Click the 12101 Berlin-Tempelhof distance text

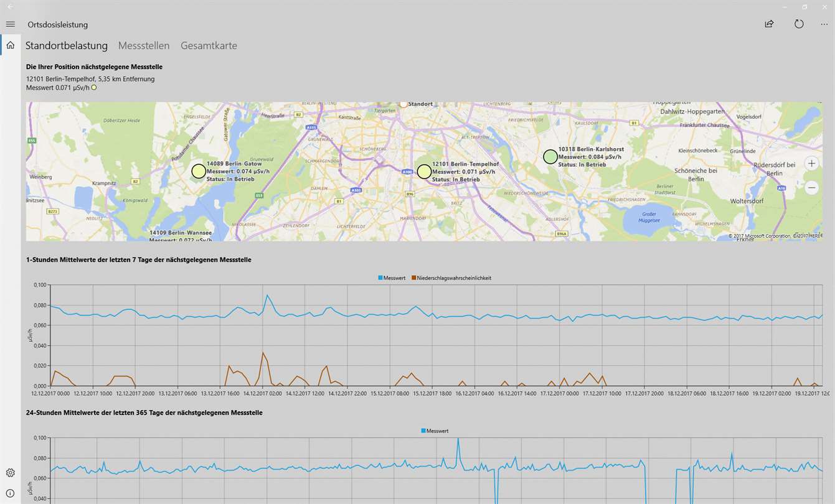click(90, 79)
